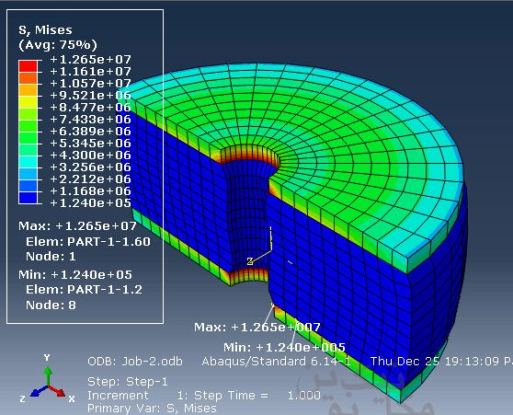
Task: Click the yellow legend color band
Action: click(x=28, y=102)
